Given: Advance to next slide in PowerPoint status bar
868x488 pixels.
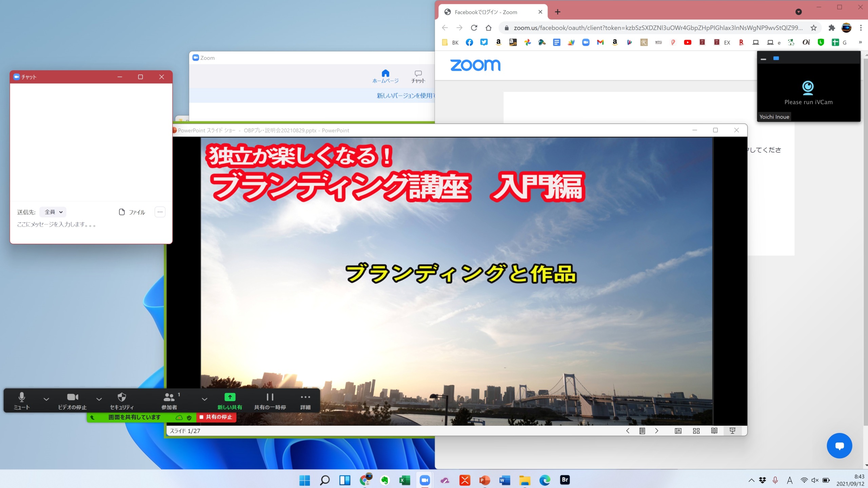Looking at the screenshot, I should pyautogui.click(x=657, y=431).
